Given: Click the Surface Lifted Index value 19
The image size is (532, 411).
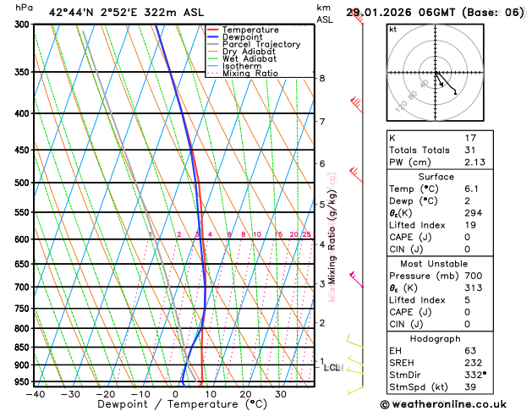Looking at the screenshot, I should pos(470,225).
